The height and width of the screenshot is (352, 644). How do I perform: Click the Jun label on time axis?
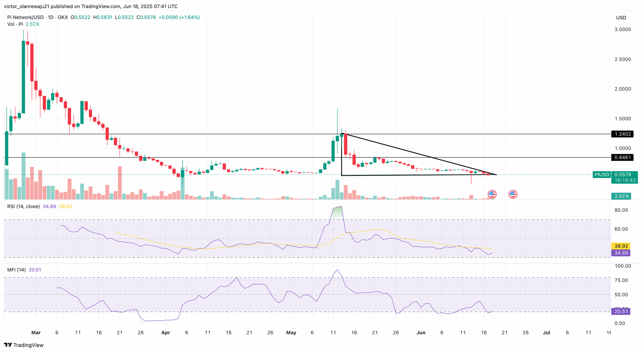click(x=421, y=333)
